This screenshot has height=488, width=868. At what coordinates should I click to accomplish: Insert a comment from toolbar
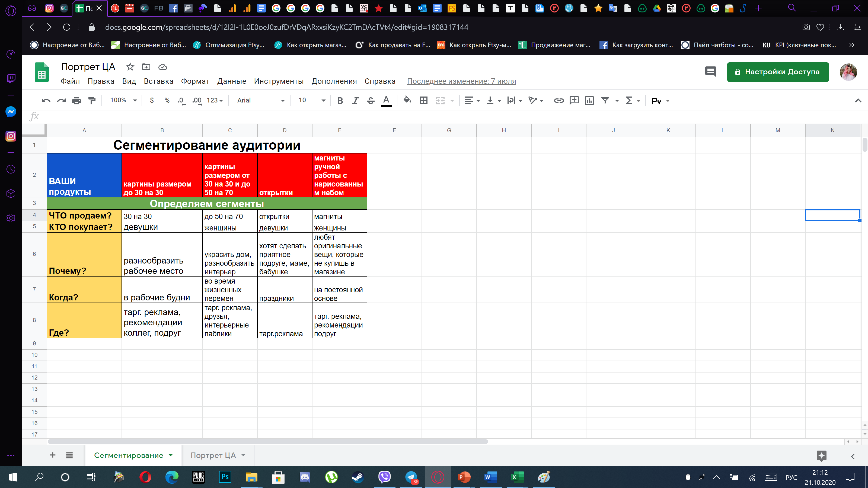[x=574, y=100]
